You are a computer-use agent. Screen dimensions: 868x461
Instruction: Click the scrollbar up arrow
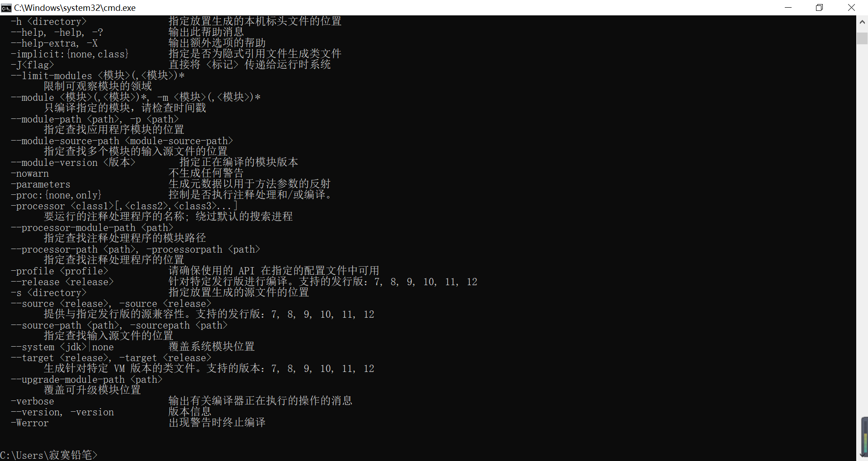(x=862, y=21)
